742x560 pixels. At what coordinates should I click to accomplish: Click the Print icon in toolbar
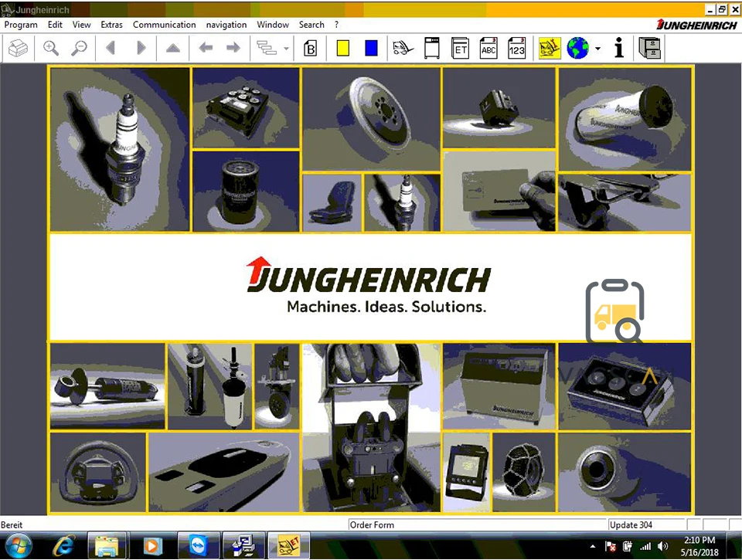pos(18,48)
